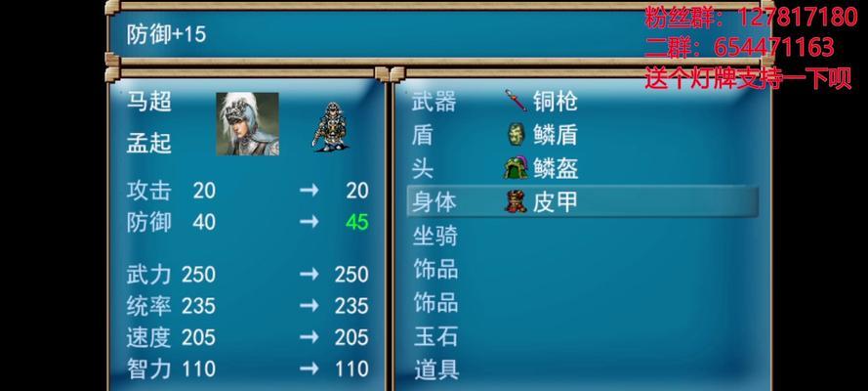
Task: Open the first 饰品 accessory slot
Action: pos(582,269)
